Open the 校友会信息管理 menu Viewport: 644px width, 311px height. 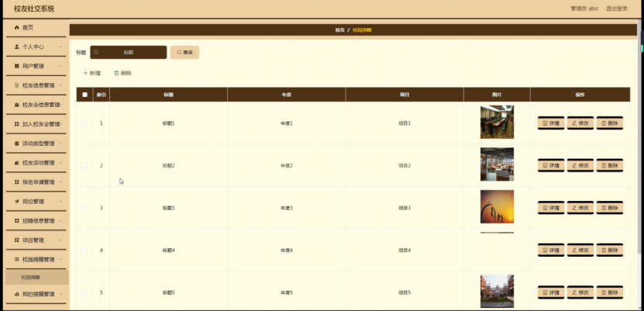click(36, 105)
